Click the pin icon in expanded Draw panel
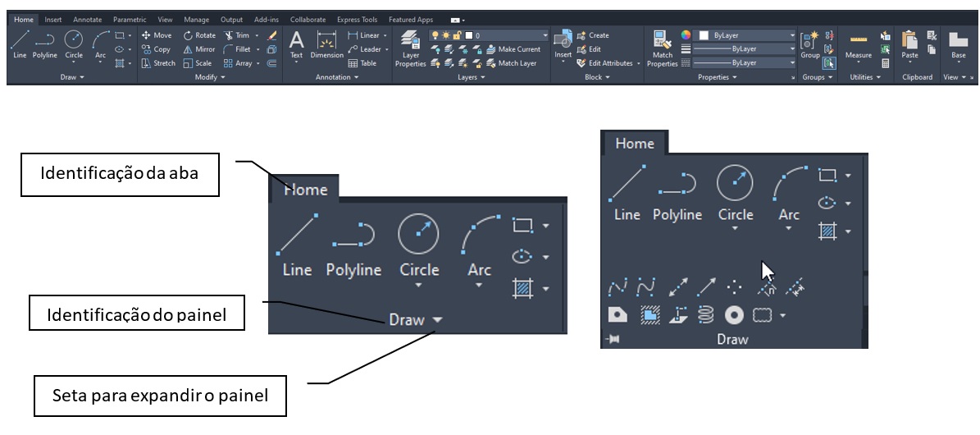The image size is (980, 435). click(612, 339)
